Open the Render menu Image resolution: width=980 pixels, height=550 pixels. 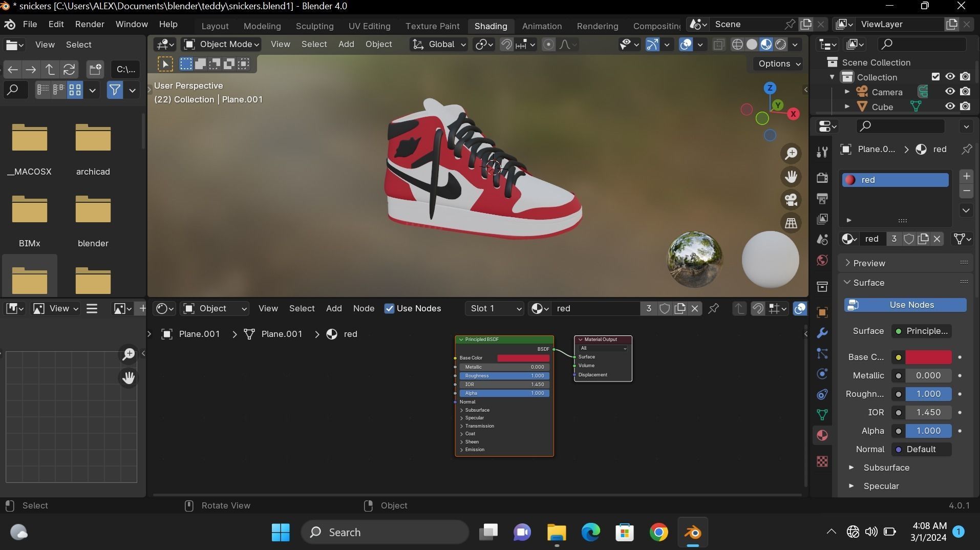(x=90, y=25)
